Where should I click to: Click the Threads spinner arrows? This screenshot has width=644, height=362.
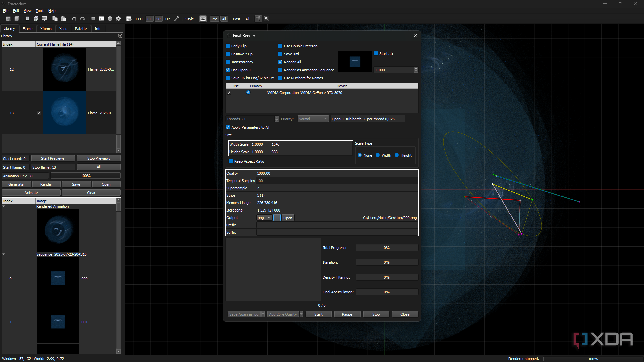(x=277, y=119)
